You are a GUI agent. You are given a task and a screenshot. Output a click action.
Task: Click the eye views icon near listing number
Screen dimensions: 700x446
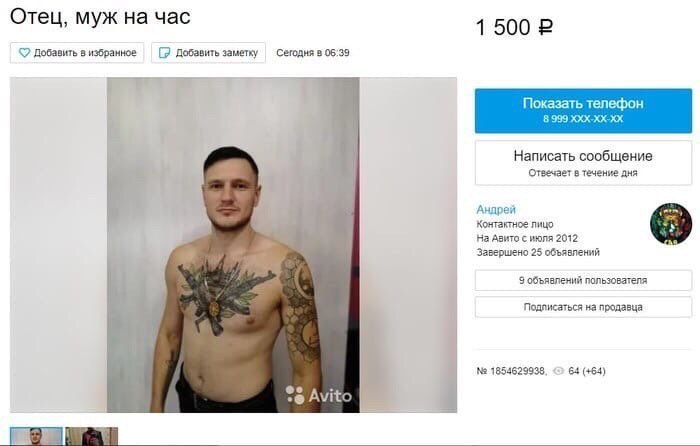(558, 371)
